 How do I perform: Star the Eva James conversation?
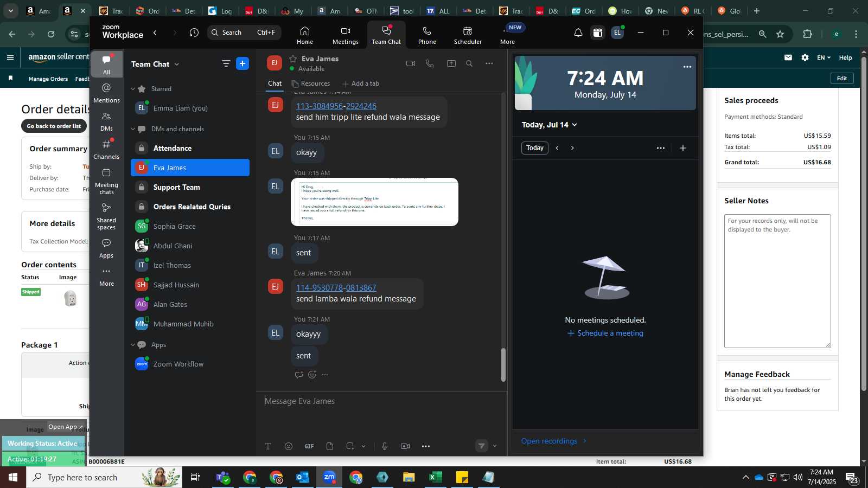(x=293, y=59)
